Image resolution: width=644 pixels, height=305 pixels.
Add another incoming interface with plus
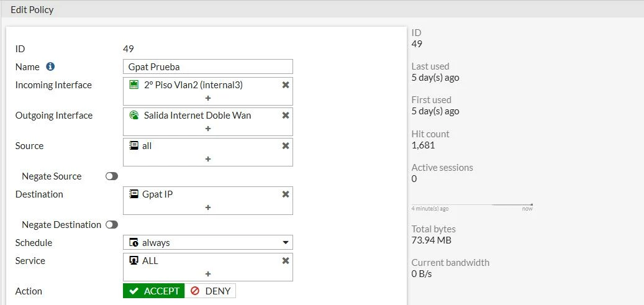click(208, 98)
